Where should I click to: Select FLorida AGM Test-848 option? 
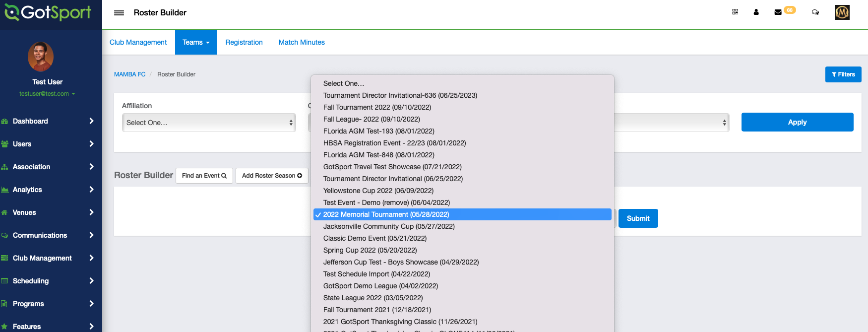(462, 155)
